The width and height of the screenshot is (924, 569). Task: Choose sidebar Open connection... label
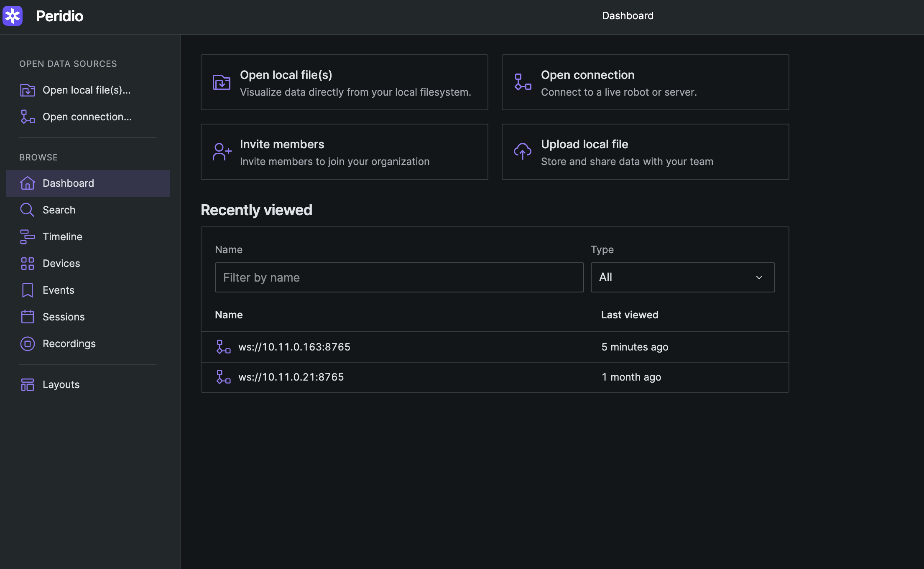(x=87, y=117)
